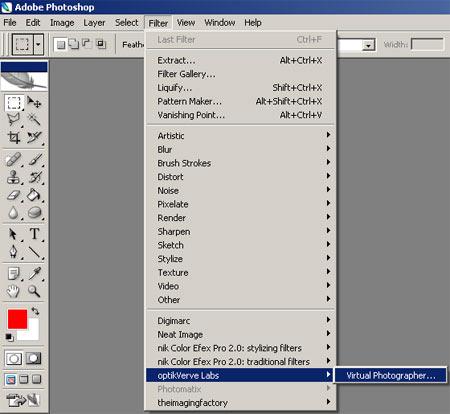Select the Crop tool
This screenshot has height=414, width=450.
(14, 137)
